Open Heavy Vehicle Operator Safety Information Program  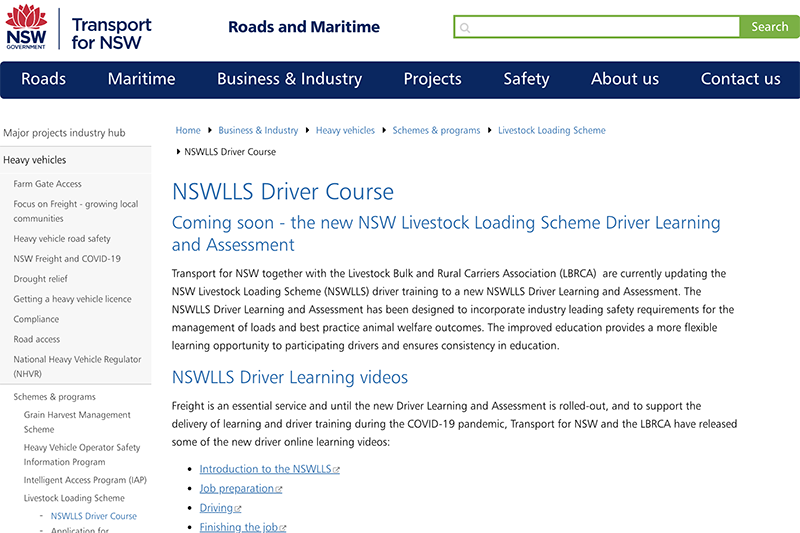pyautogui.click(x=82, y=454)
